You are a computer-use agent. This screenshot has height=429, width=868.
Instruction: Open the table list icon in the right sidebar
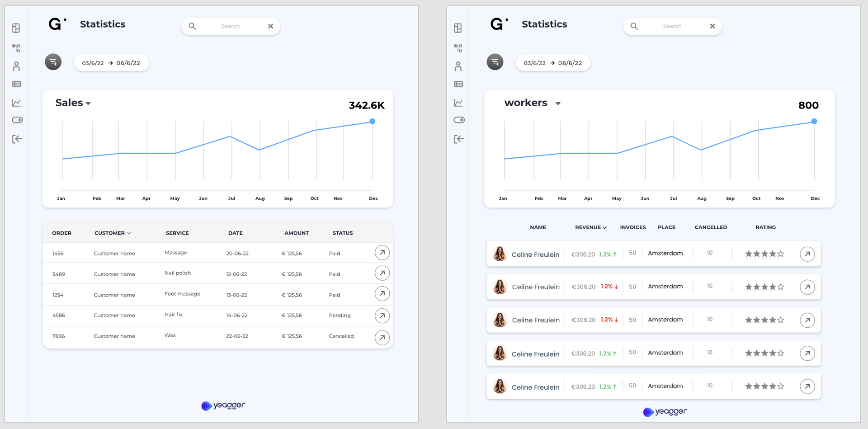(x=458, y=84)
